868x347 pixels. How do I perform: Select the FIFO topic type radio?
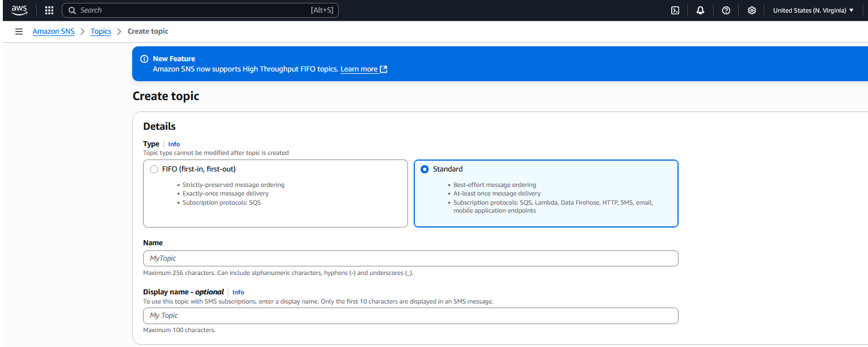[154, 169]
